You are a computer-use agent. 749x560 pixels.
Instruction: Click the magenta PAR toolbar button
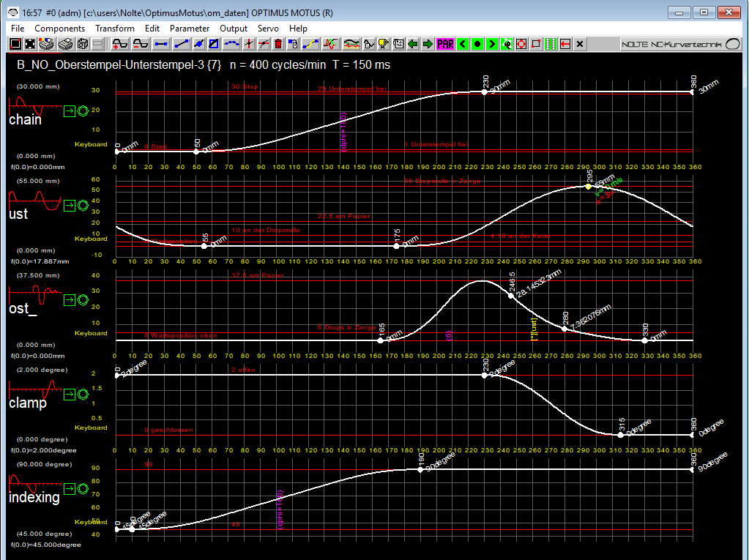tap(445, 44)
